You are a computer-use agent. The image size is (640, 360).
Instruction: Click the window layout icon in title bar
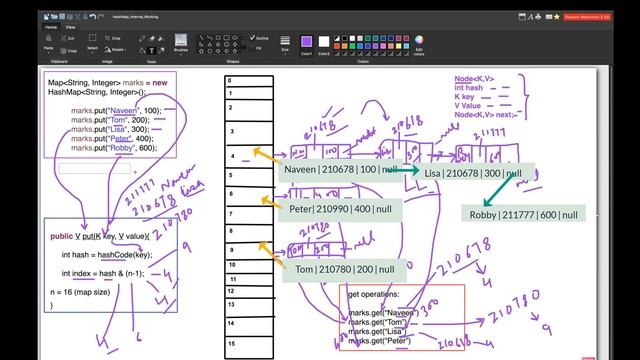[x=522, y=17]
